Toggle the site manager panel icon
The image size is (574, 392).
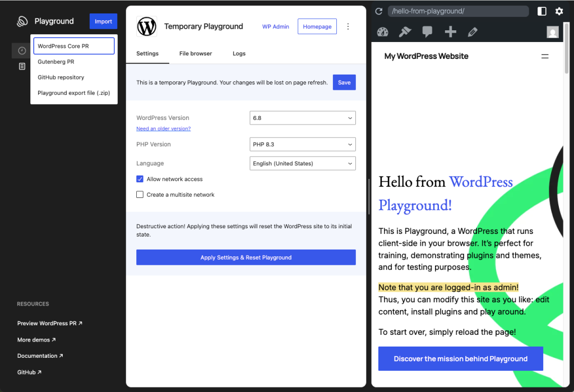click(x=542, y=11)
